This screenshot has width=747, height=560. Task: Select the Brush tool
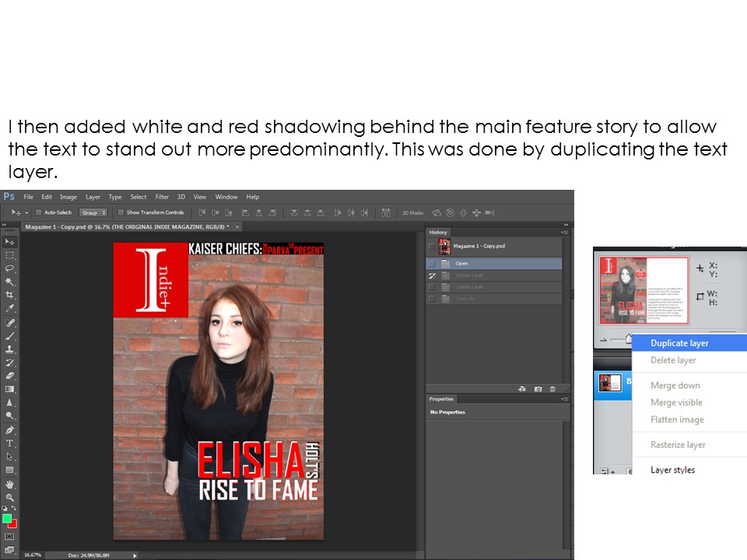(x=9, y=336)
